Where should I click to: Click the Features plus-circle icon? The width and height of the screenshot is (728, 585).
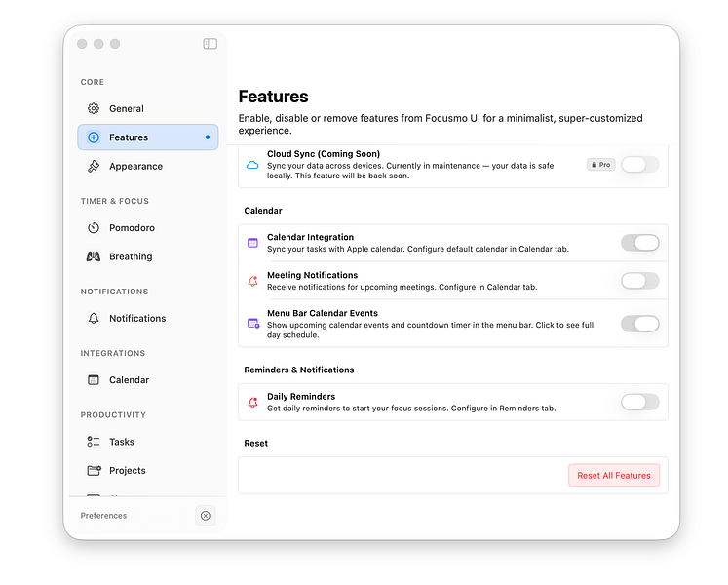point(94,137)
